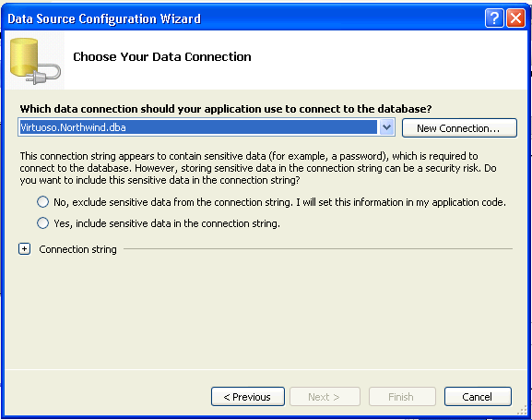The width and height of the screenshot is (532, 420).
Task: Click the greyed-out Finish button
Action: pyautogui.click(x=402, y=397)
